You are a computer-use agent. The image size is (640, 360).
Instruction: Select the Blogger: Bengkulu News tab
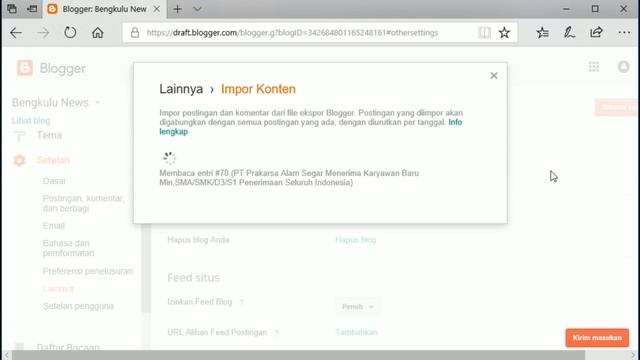point(104,9)
